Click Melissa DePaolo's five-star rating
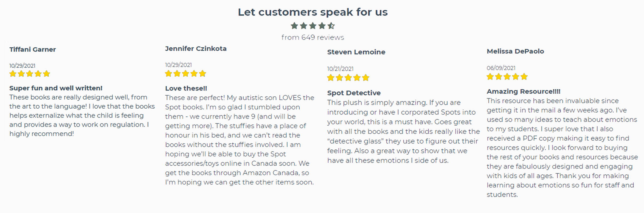Screen dimensions: 644x213 tap(507, 77)
